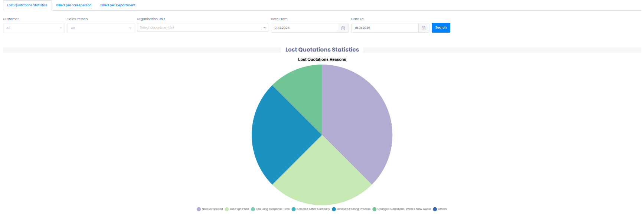Click the Lost Quotations Reasons chart title

(322, 59)
